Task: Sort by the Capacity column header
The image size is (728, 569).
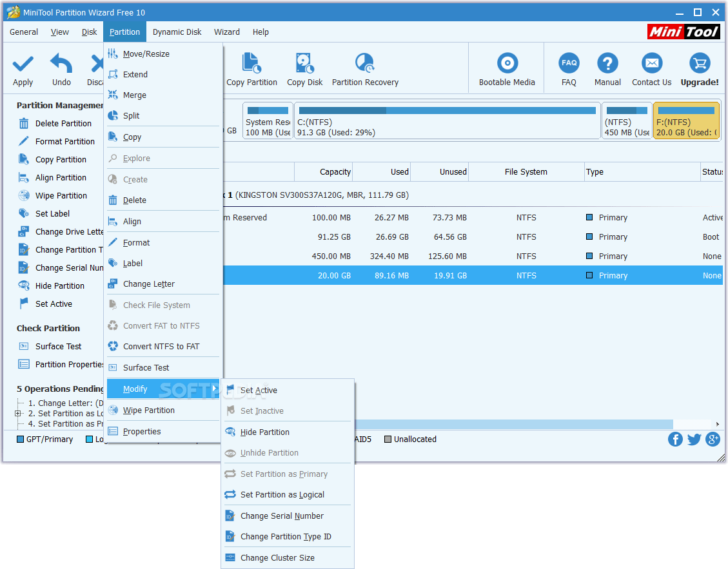Action: (x=323, y=172)
